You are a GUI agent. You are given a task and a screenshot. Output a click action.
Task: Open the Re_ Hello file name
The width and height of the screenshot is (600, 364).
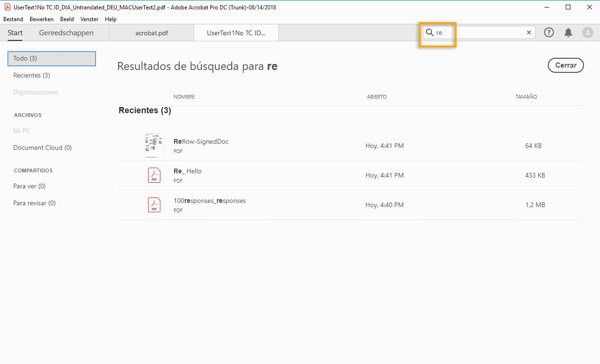pos(187,171)
